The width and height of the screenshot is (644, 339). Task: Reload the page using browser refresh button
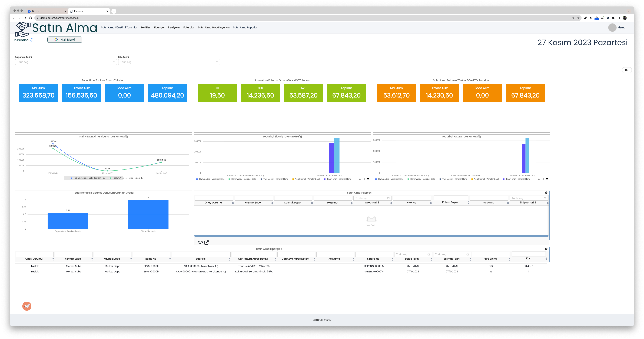tap(25, 18)
